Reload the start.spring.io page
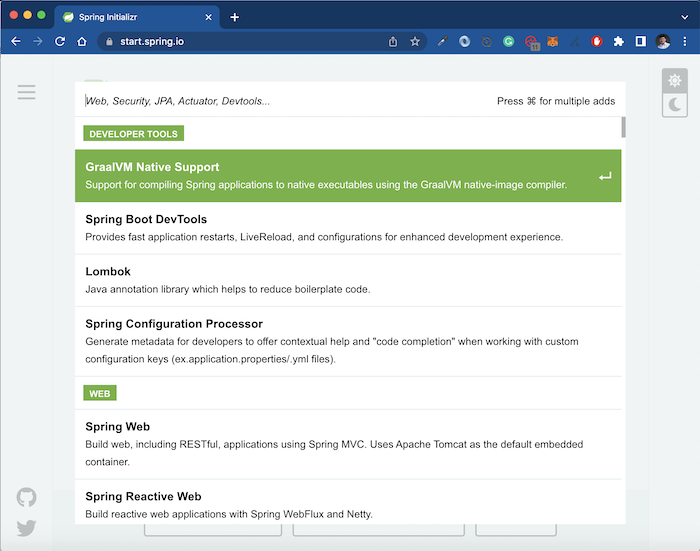The height and width of the screenshot is (551, 700). [x=60, y=42]
